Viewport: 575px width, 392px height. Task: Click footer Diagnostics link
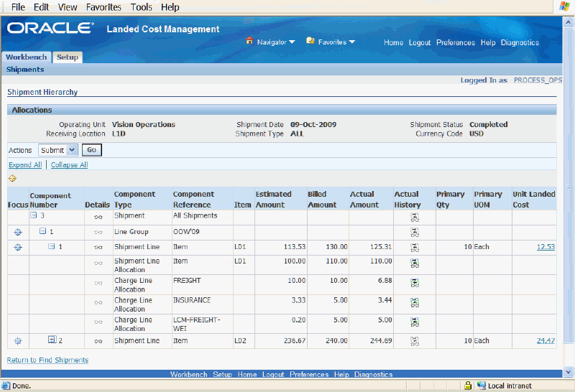coord(373,375)
